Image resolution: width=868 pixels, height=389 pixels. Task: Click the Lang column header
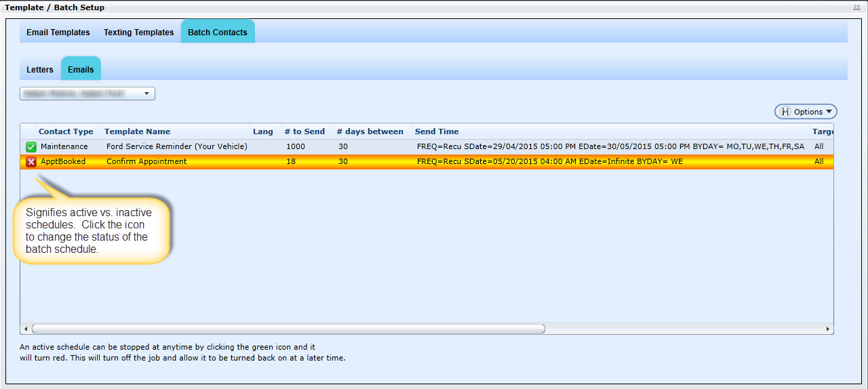263,131
